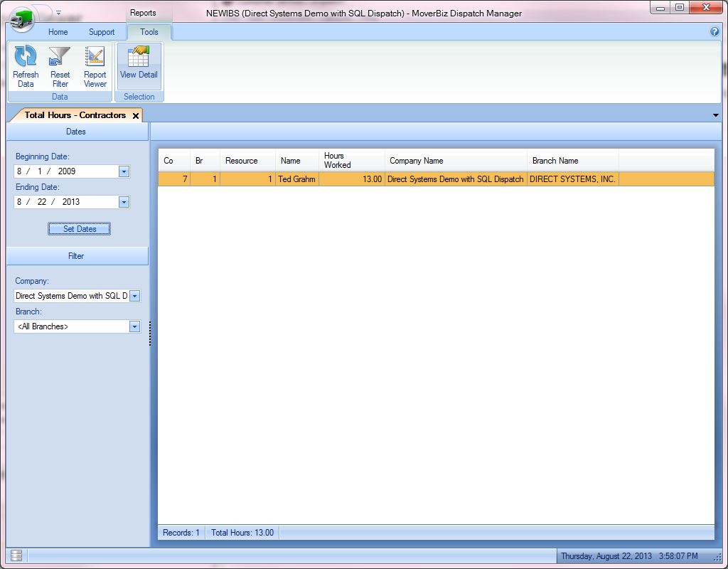728x569 pixels.
Task: Select the Ted Grahm row
Action: click(296, 179)
